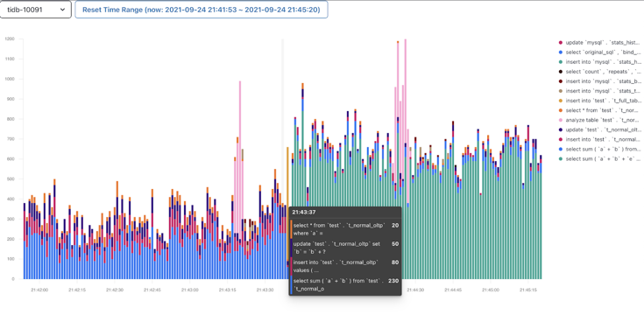Click the select * from `test` legend marker
Screen dimensions: 644x315
click(560, 110)
